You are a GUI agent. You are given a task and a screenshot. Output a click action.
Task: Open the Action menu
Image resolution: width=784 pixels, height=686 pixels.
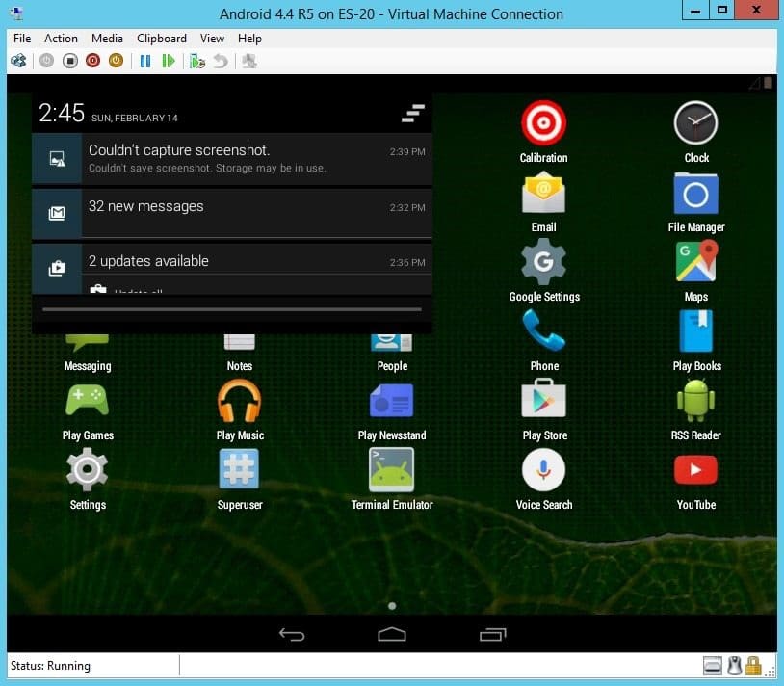tap(61, 39)
